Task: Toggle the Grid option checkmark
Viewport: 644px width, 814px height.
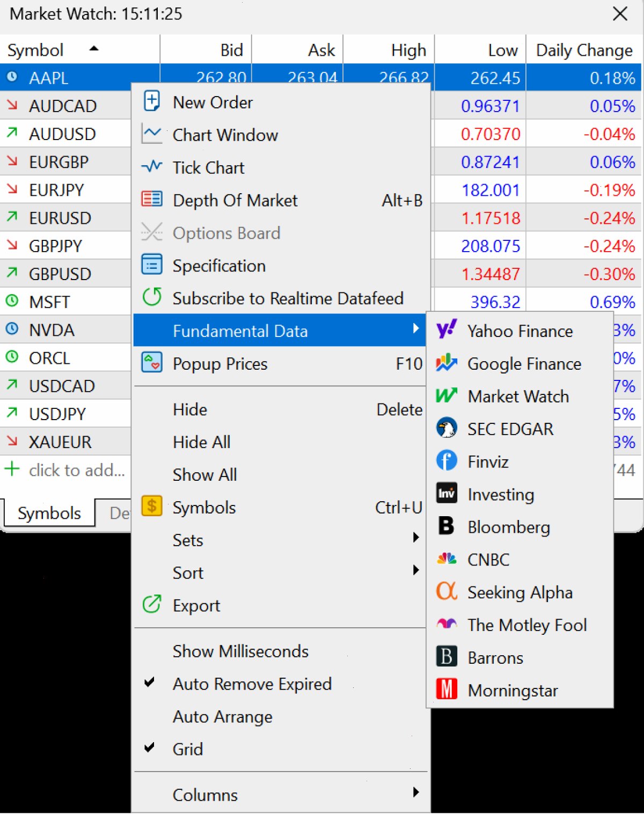Action: pos(150,748)
